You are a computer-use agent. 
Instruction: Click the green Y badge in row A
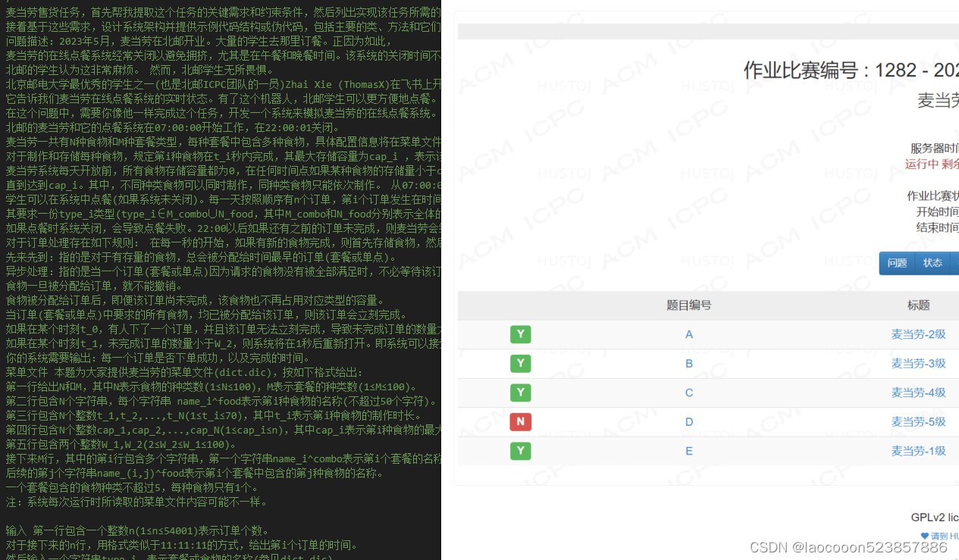point(520,334)
